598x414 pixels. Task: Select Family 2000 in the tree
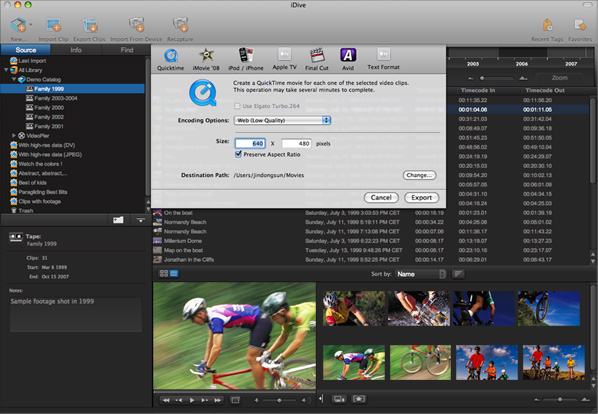click(x=49, y=108)
